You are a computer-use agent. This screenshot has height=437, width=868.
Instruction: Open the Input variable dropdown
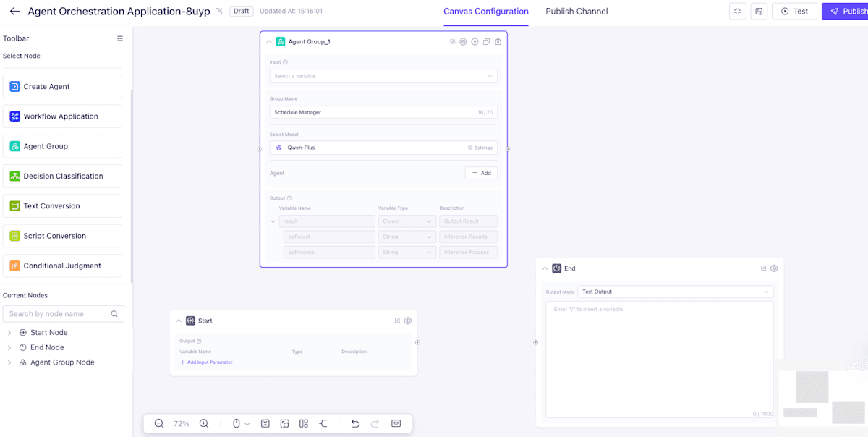point(383,76)
